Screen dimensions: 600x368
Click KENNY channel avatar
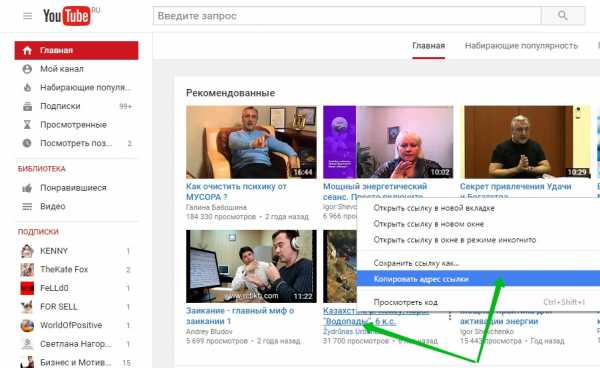27,251
